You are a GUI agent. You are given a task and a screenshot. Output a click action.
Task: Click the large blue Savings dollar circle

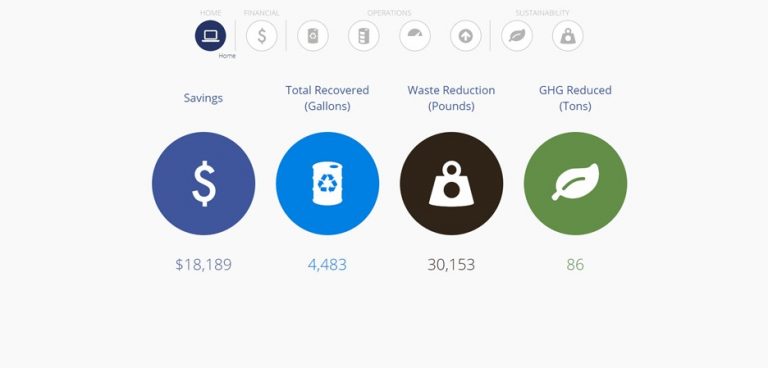click(x=203, y=183)
